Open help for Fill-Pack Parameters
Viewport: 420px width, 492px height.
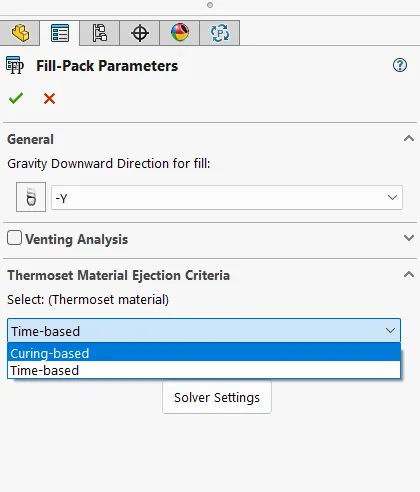click(400, 65)
